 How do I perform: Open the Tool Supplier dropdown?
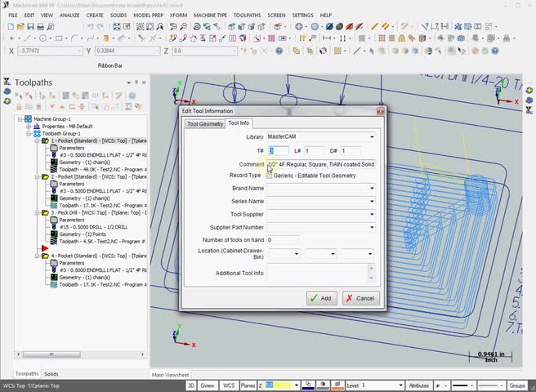pos(372,214)
